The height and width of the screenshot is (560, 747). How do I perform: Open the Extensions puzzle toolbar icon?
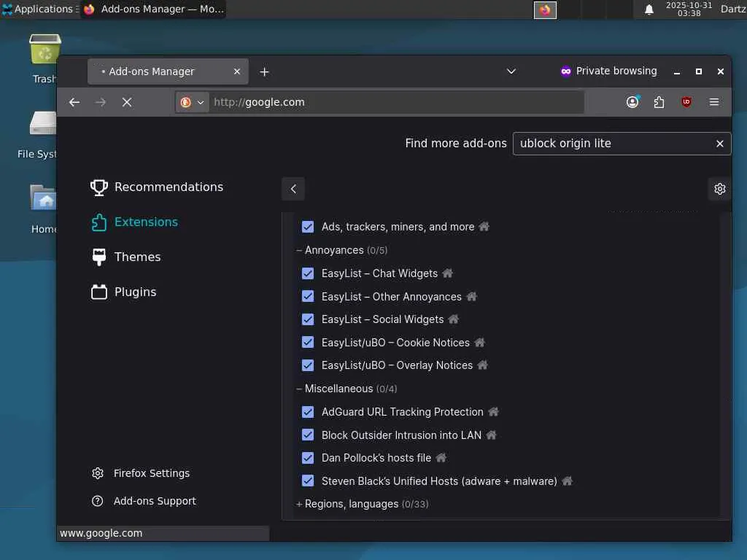(659, 102)
